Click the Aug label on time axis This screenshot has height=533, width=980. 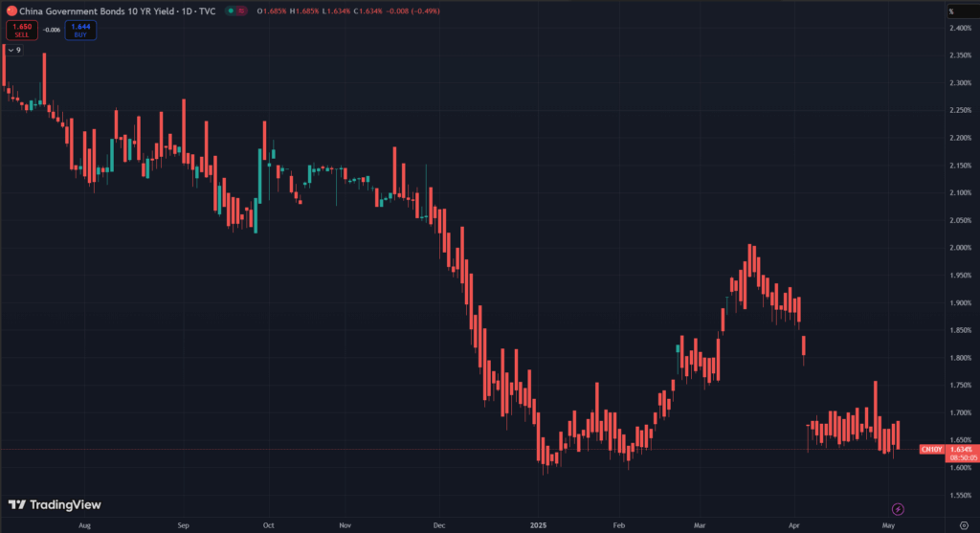point(84,525)
